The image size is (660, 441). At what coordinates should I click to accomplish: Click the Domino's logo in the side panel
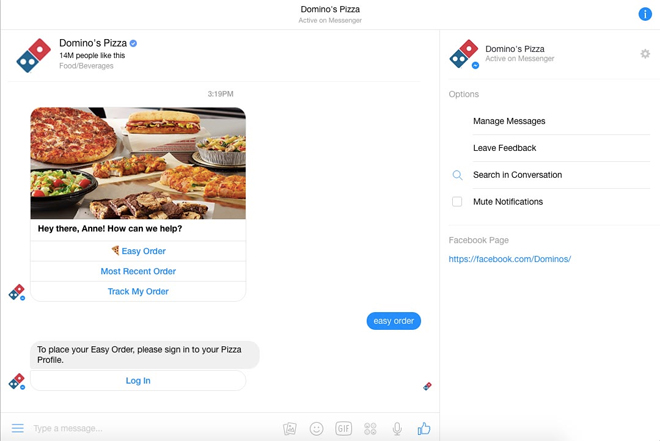tap(464, 54)
